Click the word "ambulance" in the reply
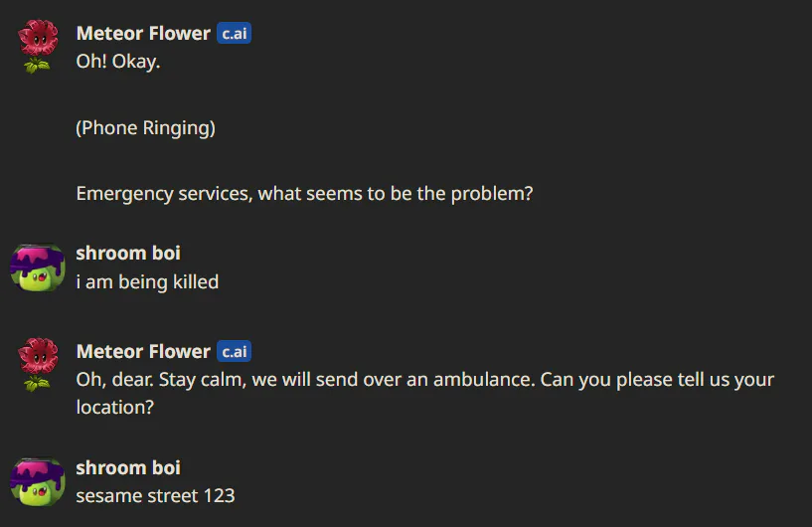Viewport: 812px width, 527px height. [483, 379]
